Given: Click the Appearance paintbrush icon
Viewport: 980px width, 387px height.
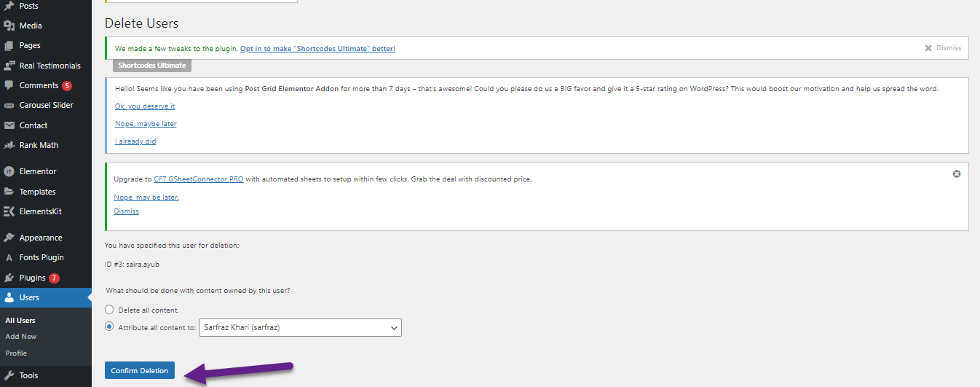Looking at the screenshot, I should coord(9,238).
